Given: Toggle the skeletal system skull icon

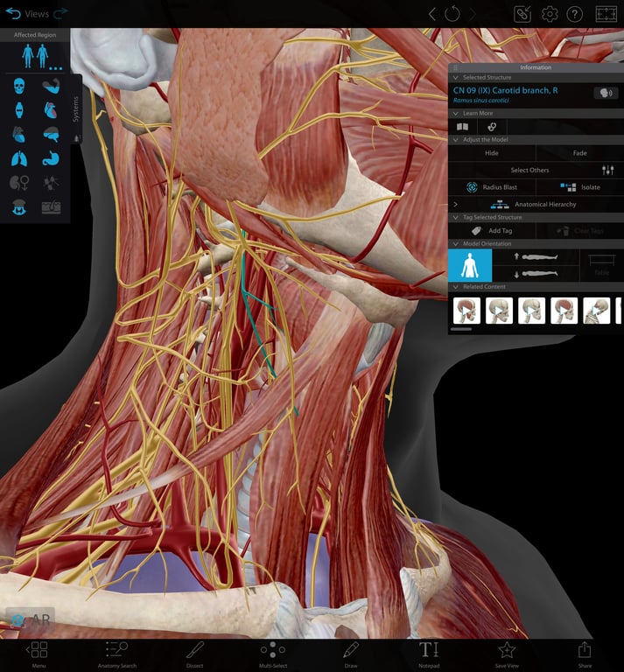Looking at the screenshot, I should [x=19, y=86].
